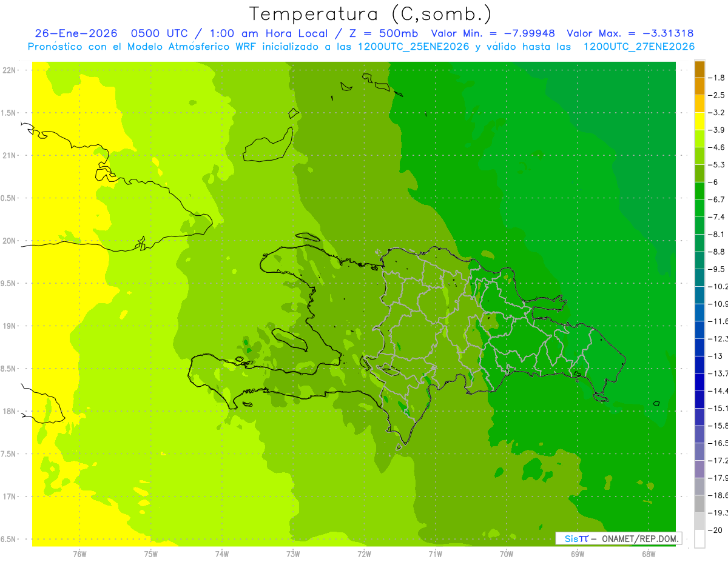This screenshot has width=728, height=562.
Task: Pick the purple swatch between -17.2 and -17.9
Action: [x=699, y=469]
